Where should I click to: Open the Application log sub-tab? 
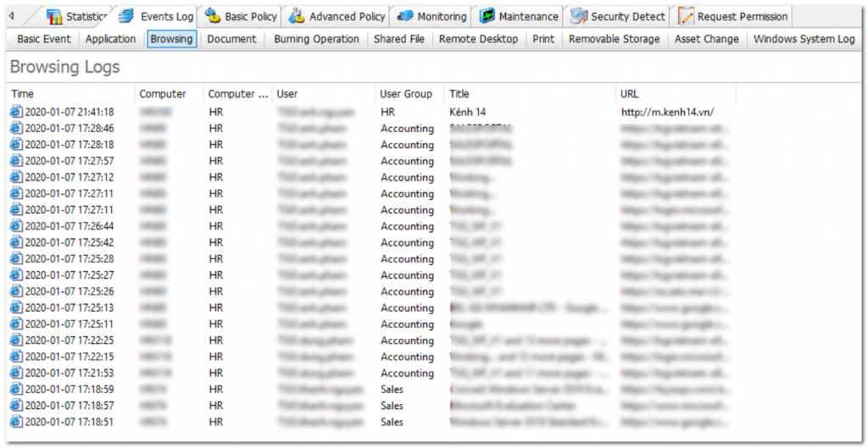pos(111,39)
